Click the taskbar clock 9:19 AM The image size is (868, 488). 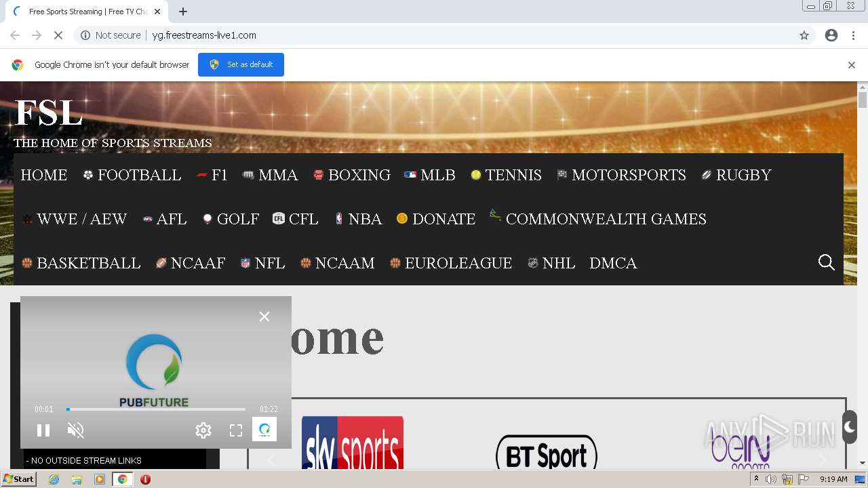(833, 479)
